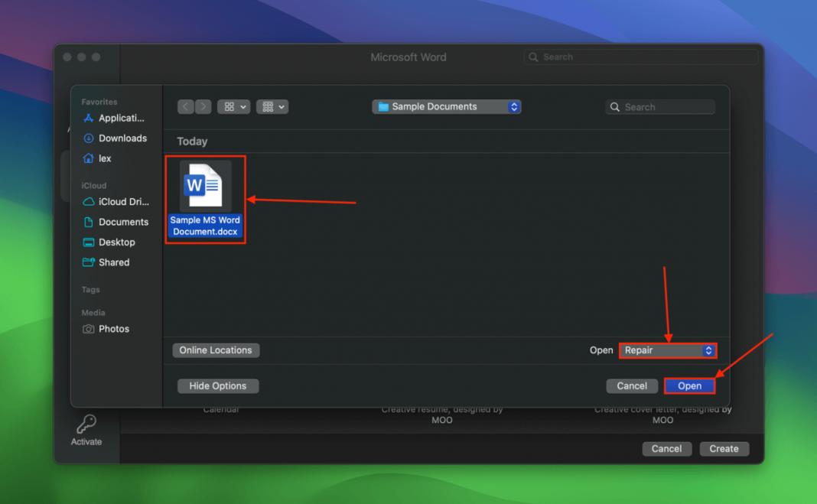The height and width of the screenshot is (504, 817).
Task: Switch to grouped list view
Action: (x=267, y=106)
